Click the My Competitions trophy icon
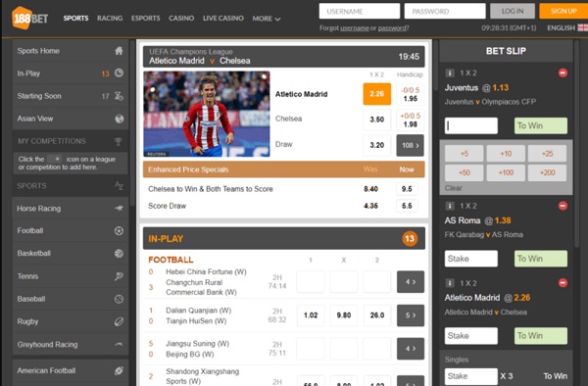588x386 pixels. point(119,141)
